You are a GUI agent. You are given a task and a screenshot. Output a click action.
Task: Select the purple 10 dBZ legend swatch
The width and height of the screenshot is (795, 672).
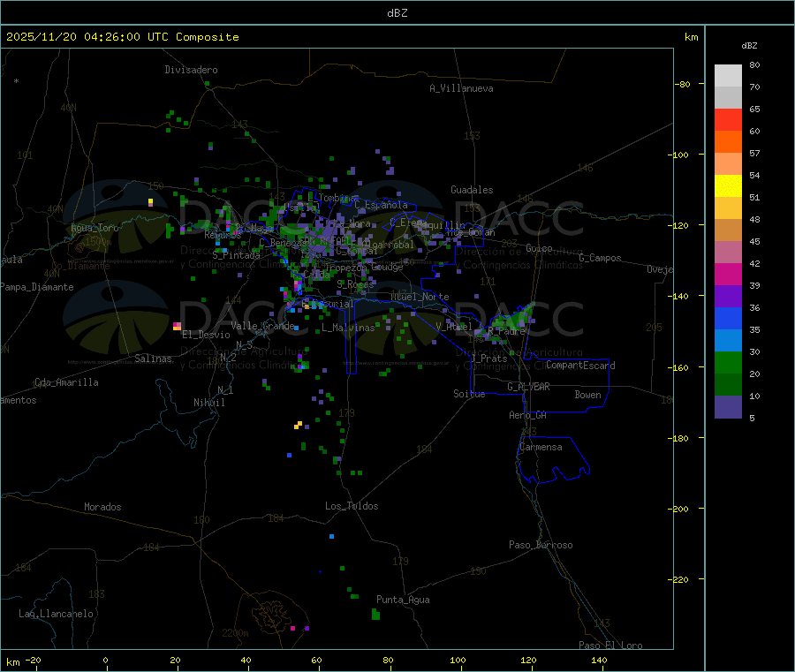pos(728,407)
